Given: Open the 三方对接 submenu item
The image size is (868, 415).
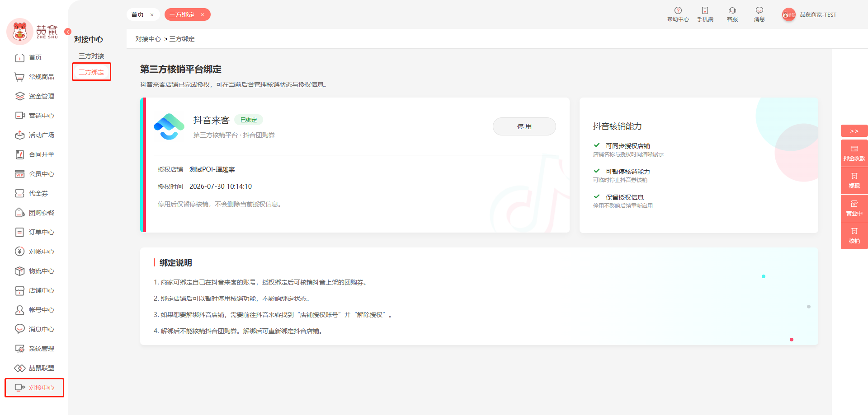Looking at the screenshot, I should point(91,56).
